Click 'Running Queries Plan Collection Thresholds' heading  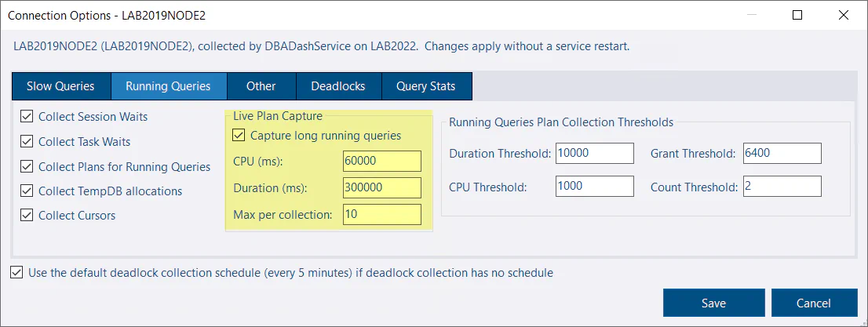point(561,122)
